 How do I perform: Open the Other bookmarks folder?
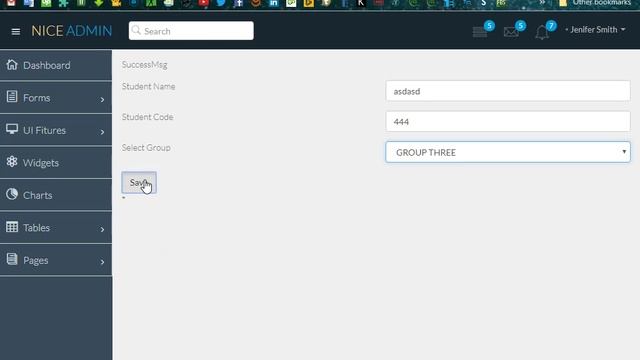(595, 3)
